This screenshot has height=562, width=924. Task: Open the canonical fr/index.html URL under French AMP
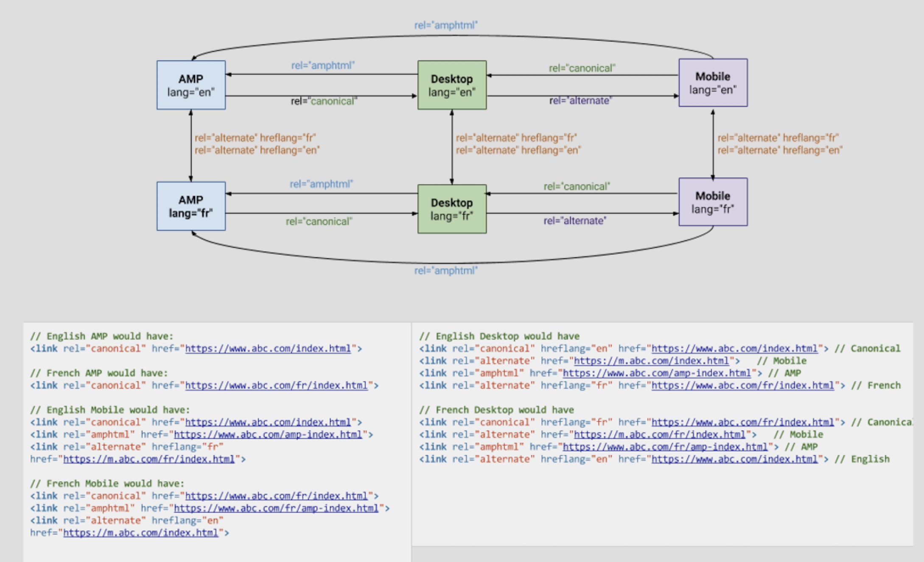pos(277,385)
